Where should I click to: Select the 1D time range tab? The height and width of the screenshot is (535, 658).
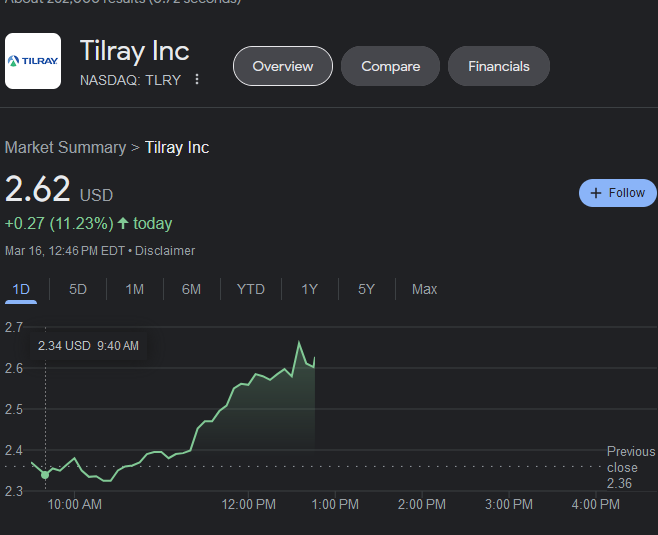click(x=21, y=289)
